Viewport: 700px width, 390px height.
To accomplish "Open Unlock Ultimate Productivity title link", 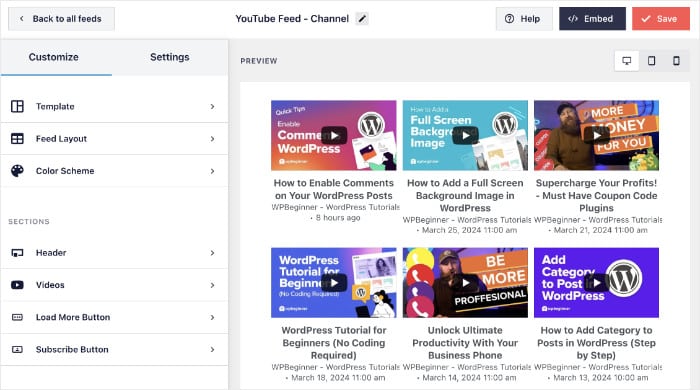I will point(465,343).
